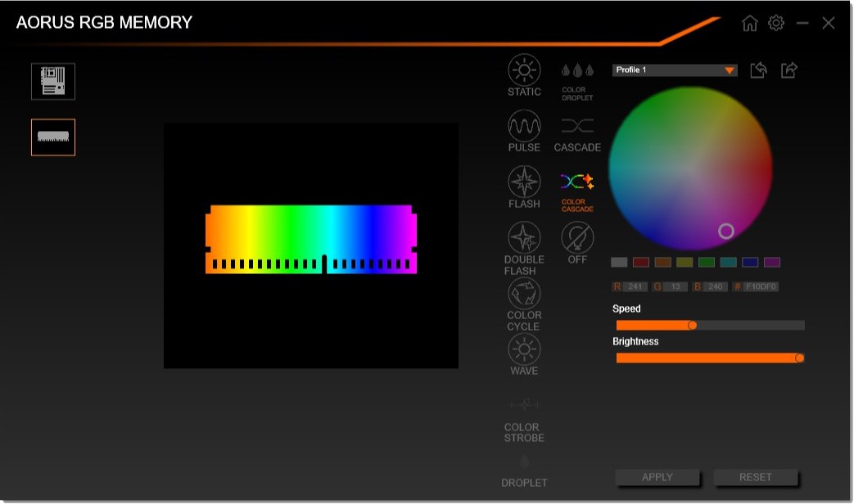Activate the Double Flash effect
Screen dimensions: 854x504
pos(524,238)
